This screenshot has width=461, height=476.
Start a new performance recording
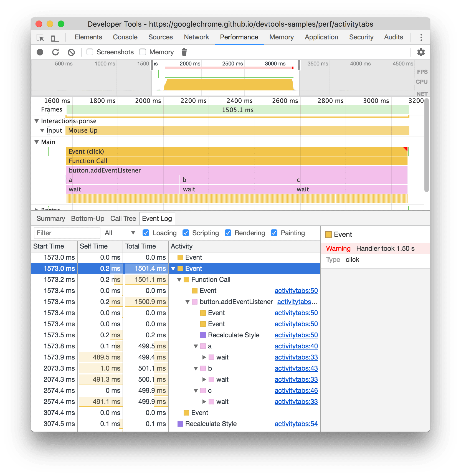tap(40, 52)
